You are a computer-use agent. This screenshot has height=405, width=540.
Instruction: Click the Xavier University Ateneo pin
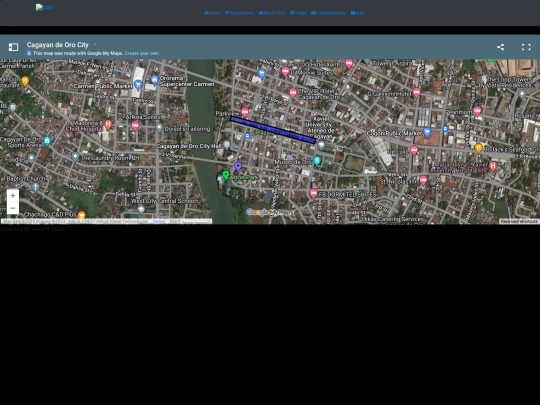[x=321, y=145]
